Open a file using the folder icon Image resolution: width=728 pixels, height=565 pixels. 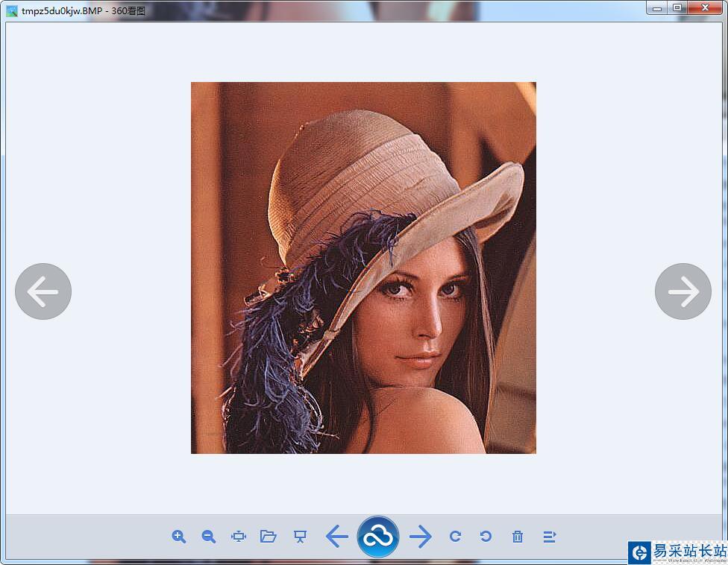click(x=269, y=537)
